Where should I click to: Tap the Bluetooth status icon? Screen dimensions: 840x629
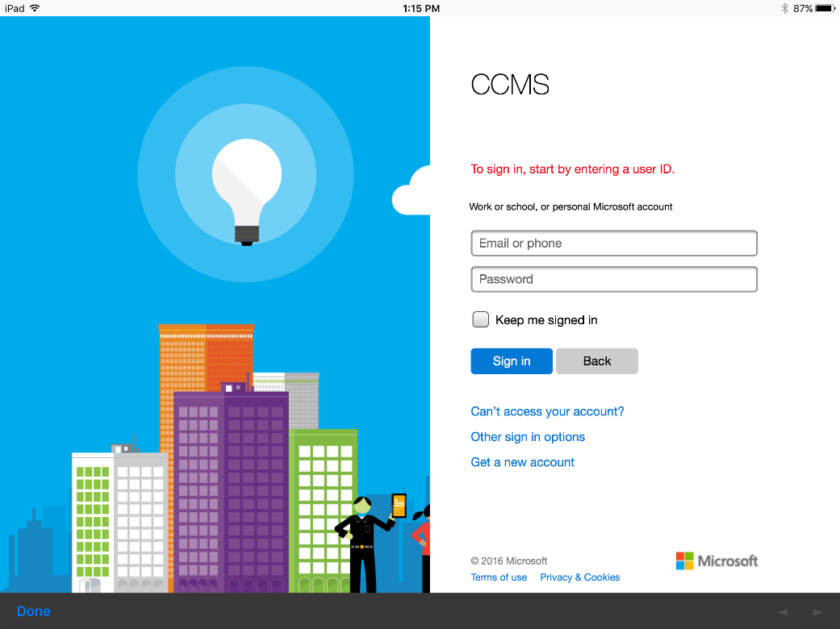point(784,8)
